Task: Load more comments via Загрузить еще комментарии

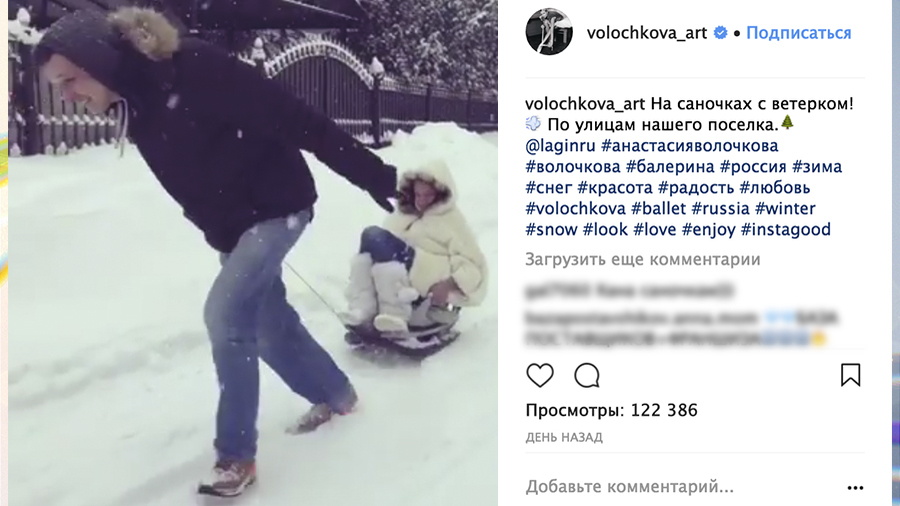Action: click(x=643, y=260)
